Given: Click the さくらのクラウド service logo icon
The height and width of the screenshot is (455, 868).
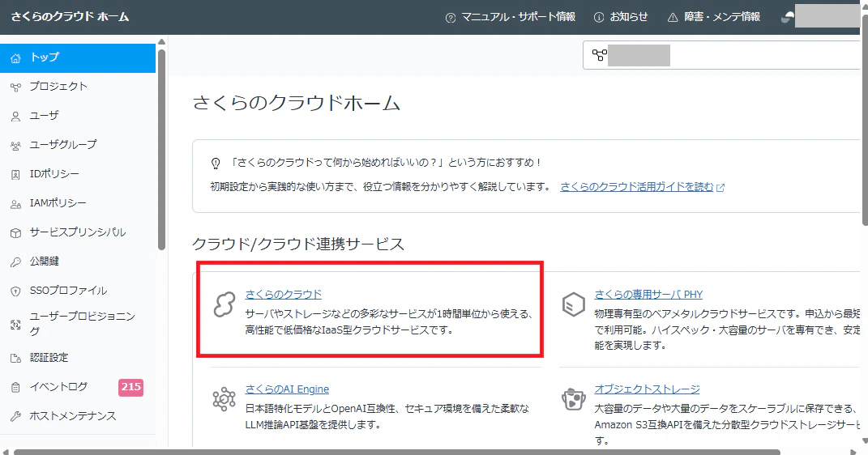Looking at the screenshot, I should [224, 304].
